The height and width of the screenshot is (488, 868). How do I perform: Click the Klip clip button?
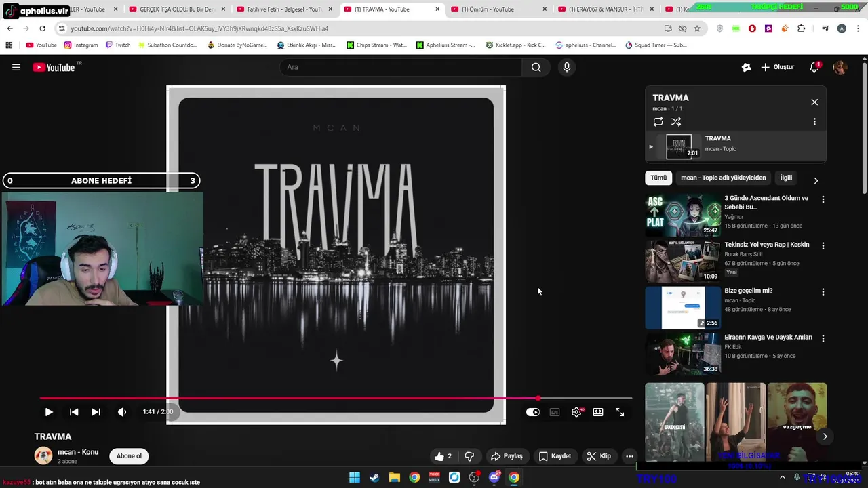[x=599, y=456]
